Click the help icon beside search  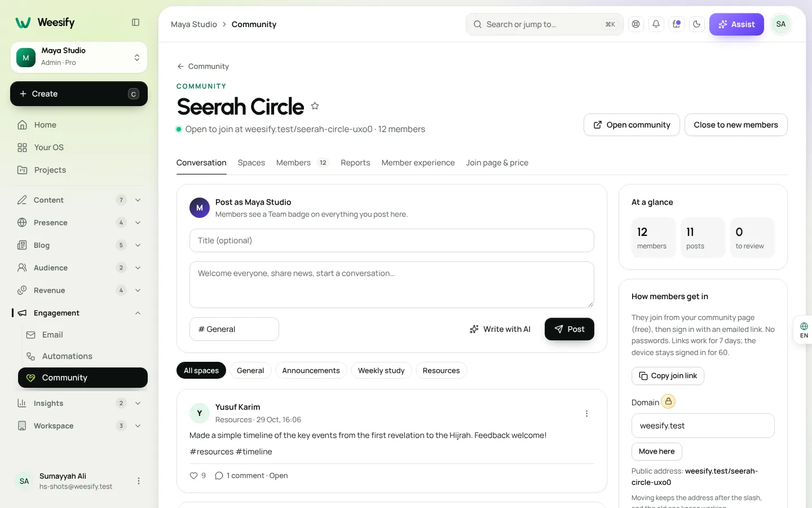(x=636, y=24)
